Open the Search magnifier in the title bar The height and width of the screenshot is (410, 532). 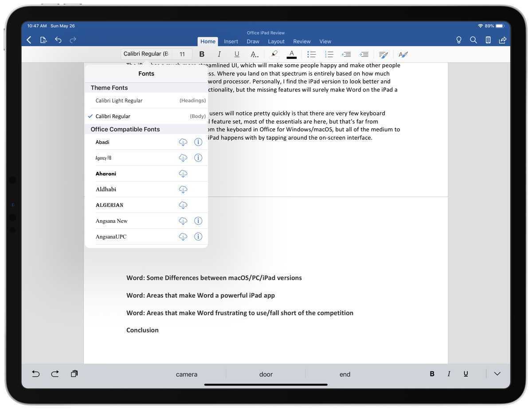point(473,40)
